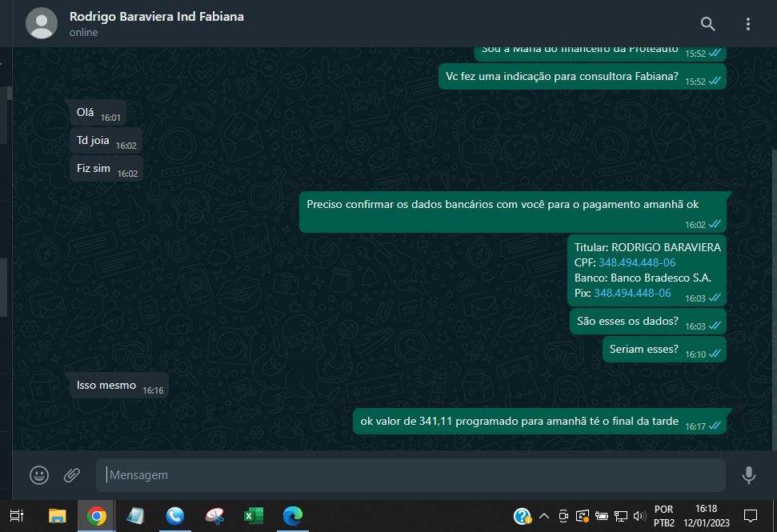Open the emoji picker

[x=39, y=475]
